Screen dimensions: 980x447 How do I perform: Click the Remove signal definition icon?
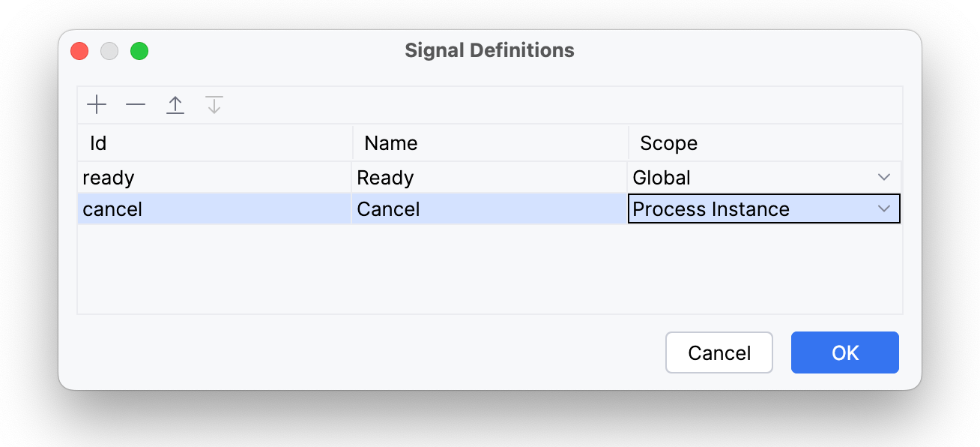[x=136, y=104]
